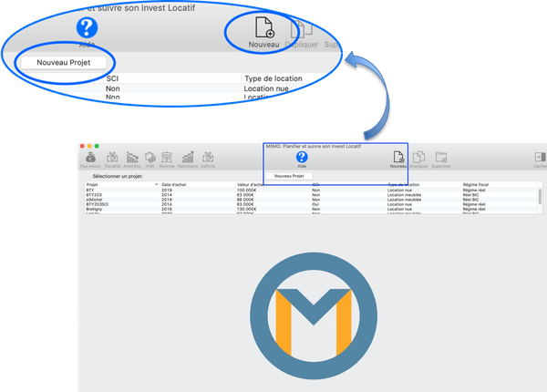The height and width of the screenshot is (392, 547).
Task: Click the 88 000€ value cell
Action: click(245, 200)
